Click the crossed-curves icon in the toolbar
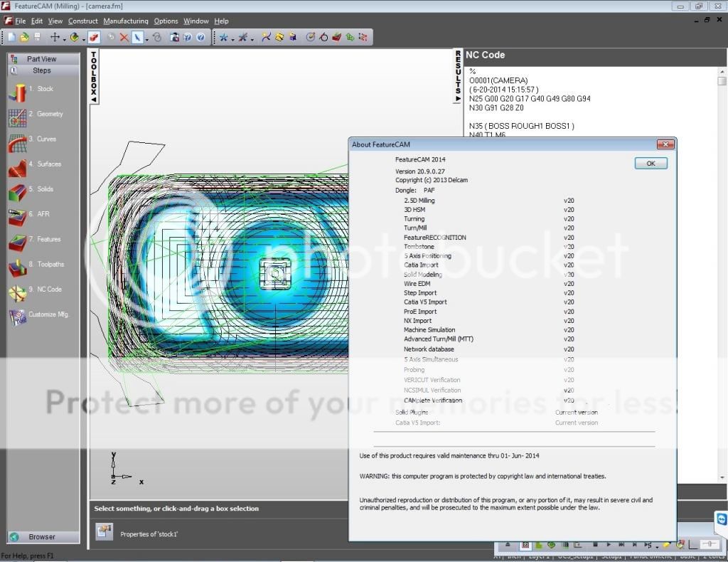Viewport: 728px width, 562px height. [x=266, y=37]
